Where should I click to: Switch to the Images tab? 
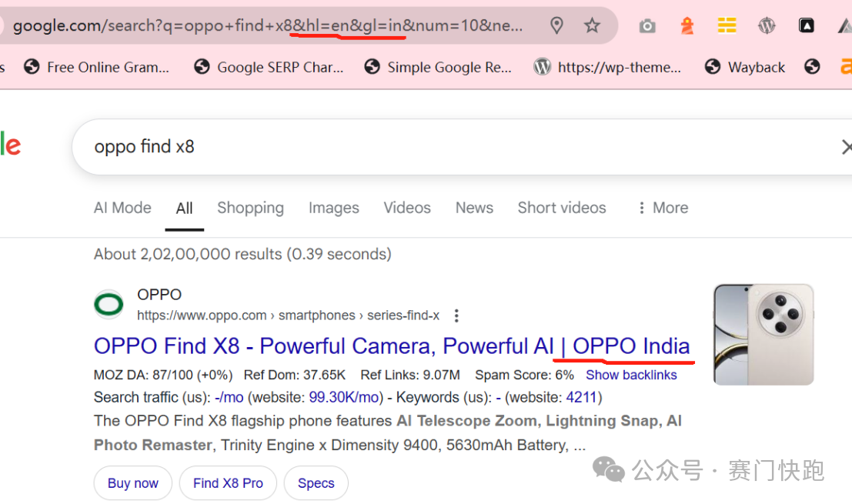[x=333, y=208]
